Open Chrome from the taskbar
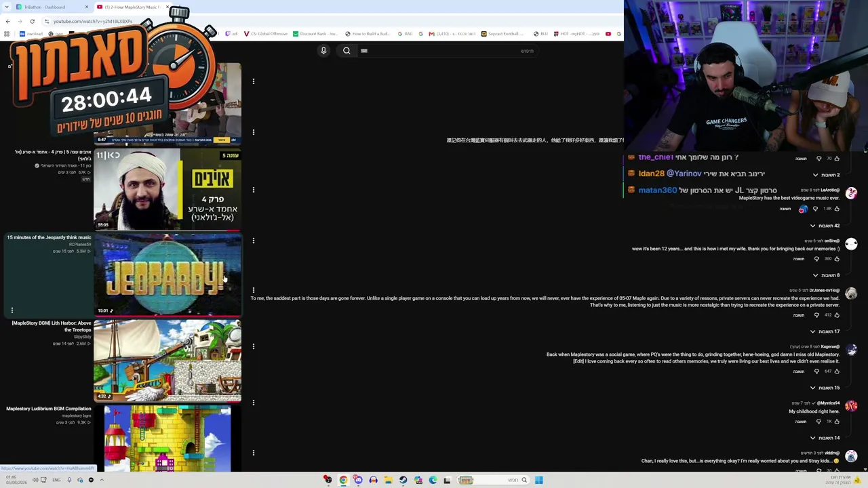The width and height of the screenshot is (868, 488). (x=343, y=480)
